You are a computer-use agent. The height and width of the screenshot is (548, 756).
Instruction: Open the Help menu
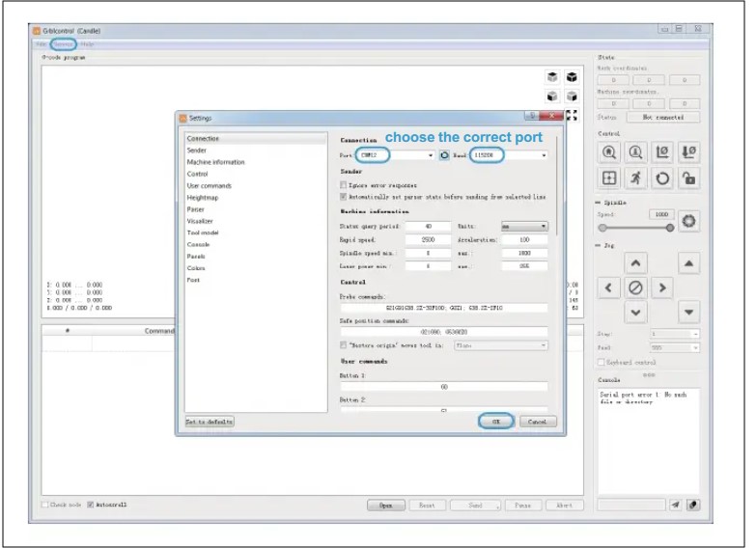pyautogui.click(x=87, y=44)
